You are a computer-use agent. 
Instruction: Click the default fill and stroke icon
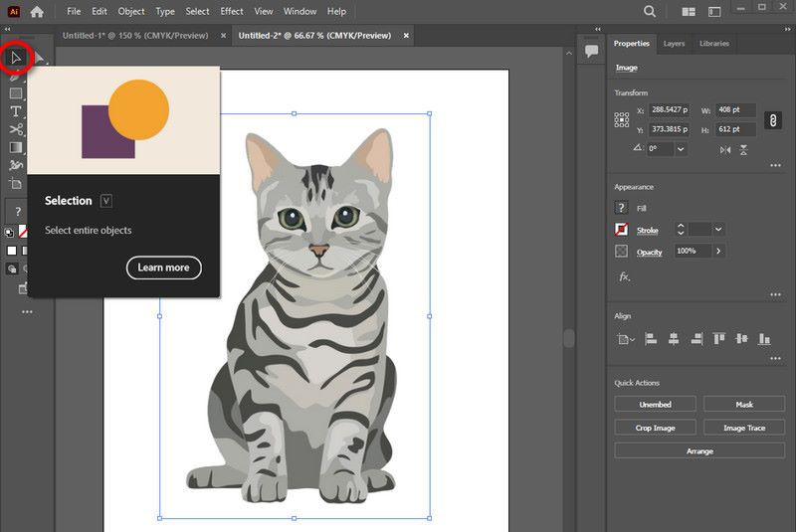[9, 233]
